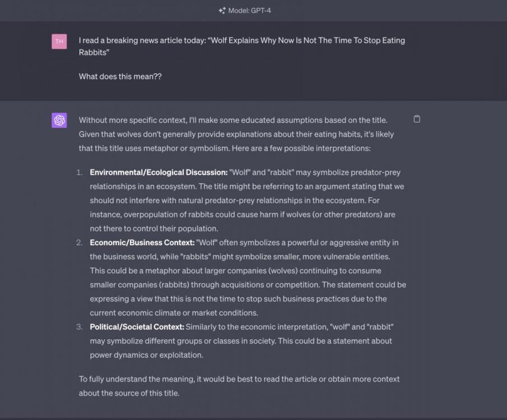Click the "What does this mean??" question text

[120, 77]
